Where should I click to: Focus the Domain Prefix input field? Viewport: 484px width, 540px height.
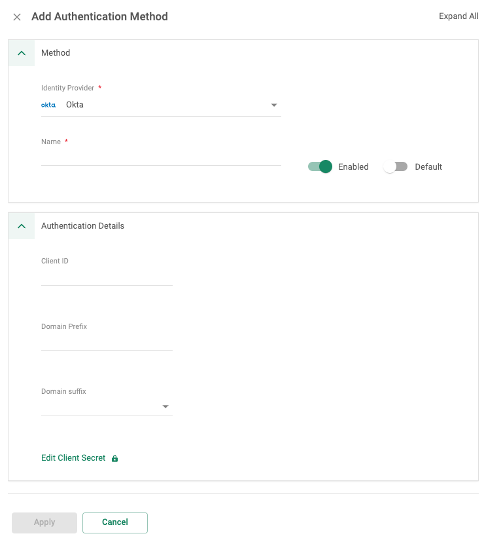107,343
